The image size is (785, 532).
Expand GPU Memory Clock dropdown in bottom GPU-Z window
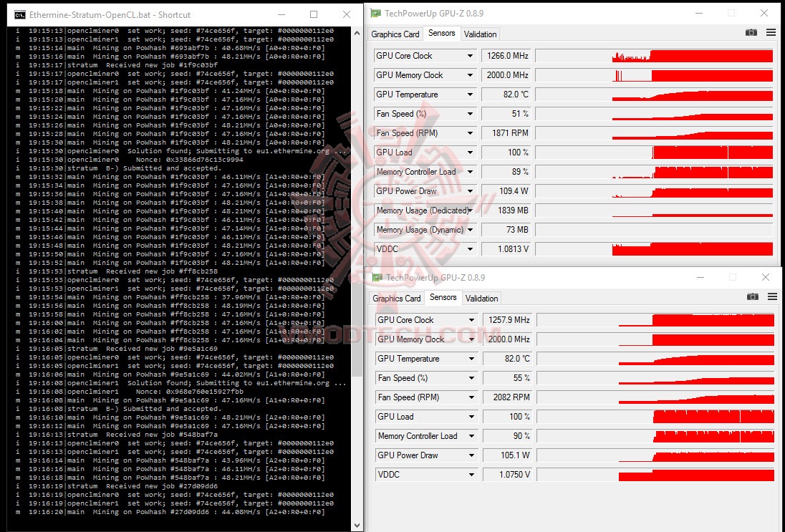click(x=471, y=339)
